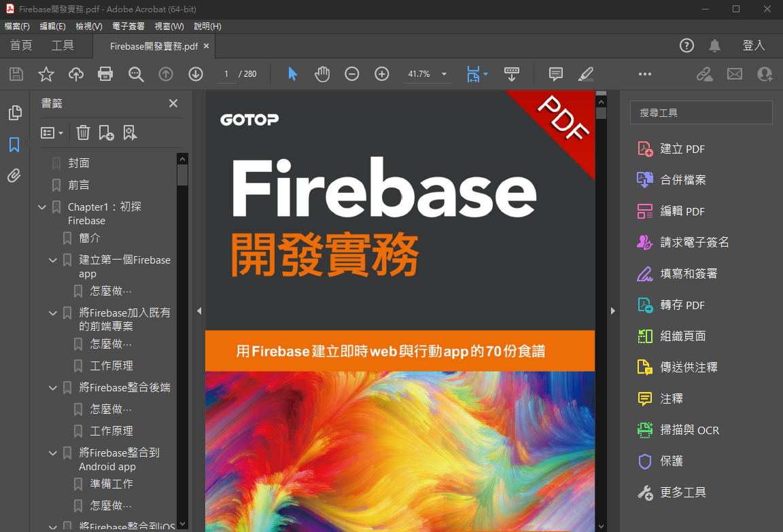Click the upload to cloud icon
This screenshot has width=783, height=532.
[x=76, y=74]
